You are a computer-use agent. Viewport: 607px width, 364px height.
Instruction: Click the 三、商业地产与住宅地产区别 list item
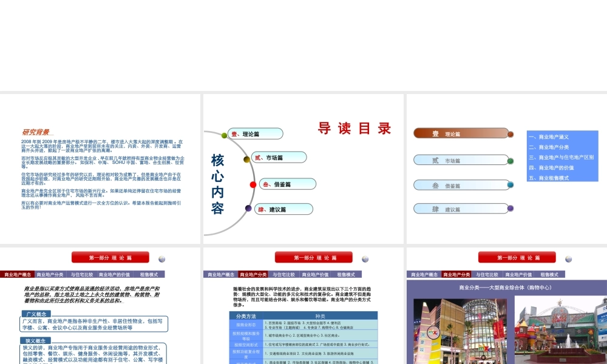point(561,158)
